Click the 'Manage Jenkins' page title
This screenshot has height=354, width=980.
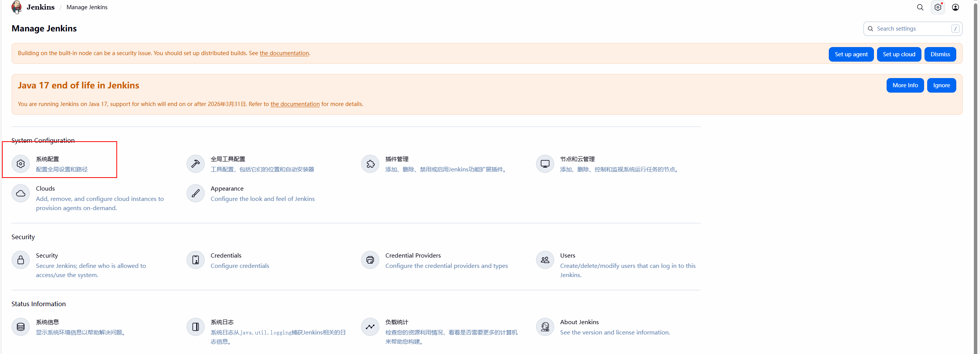coord(44,28)
